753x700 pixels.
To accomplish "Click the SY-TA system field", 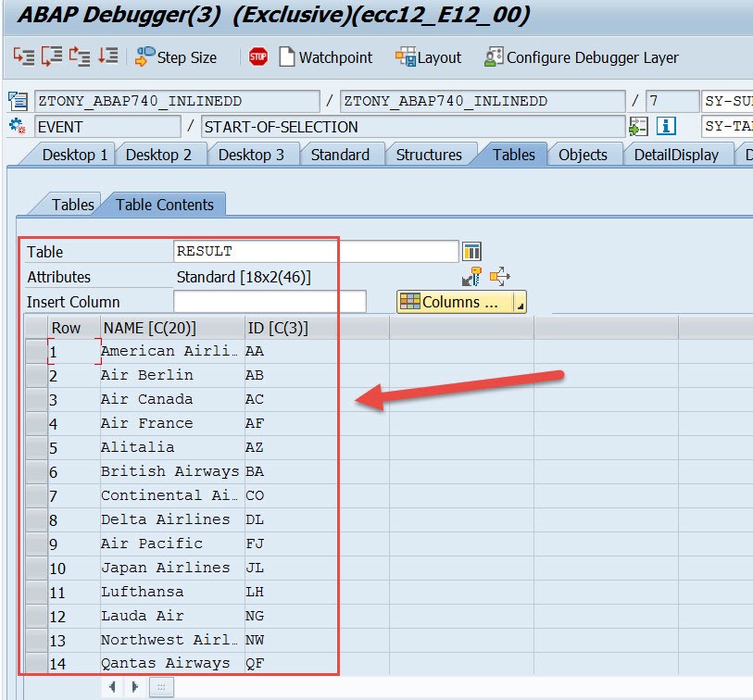I will click(x=726, y=126).
